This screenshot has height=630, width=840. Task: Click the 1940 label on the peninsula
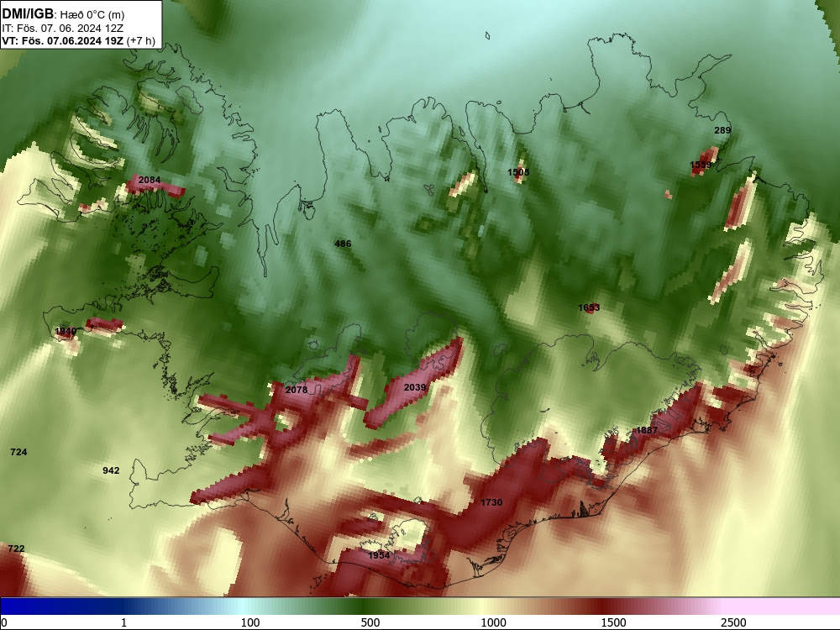pos(66,331)
